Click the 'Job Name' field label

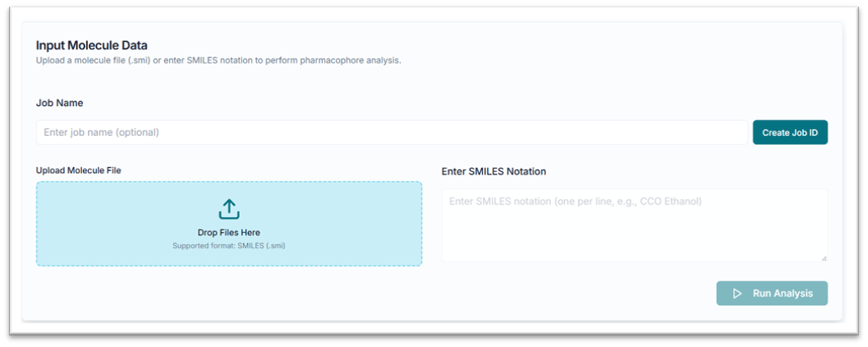click(x=59, y=103)
